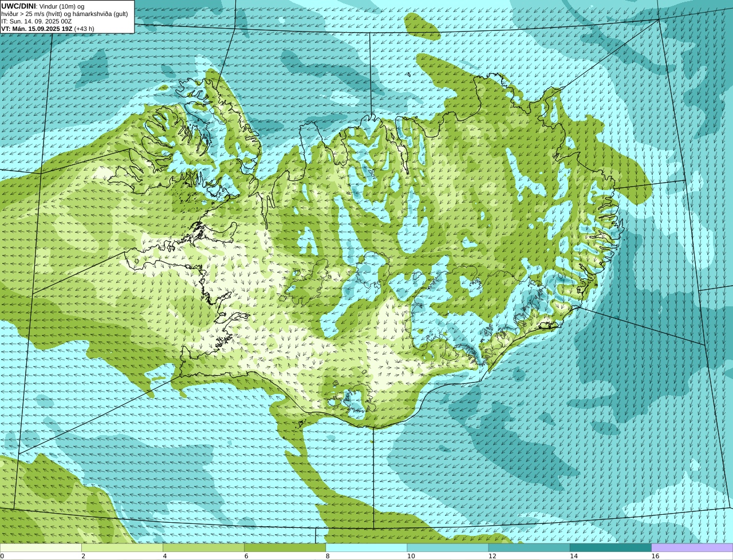Click the pale yellow 0–2 m/s legend swatch
The width and height of the screenshot is (733, 560).
coord(41,548)
